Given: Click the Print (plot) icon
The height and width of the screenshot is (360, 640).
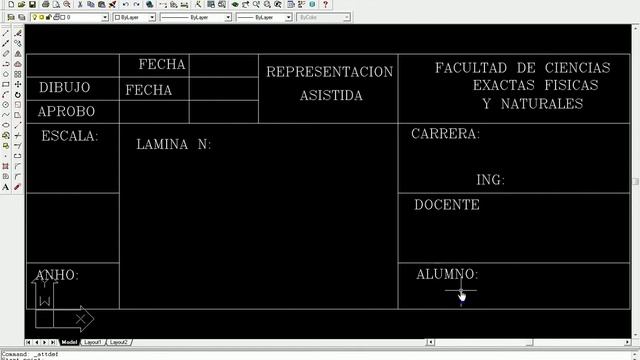Looking at the screenshot, I should click(x=46, y=4).
